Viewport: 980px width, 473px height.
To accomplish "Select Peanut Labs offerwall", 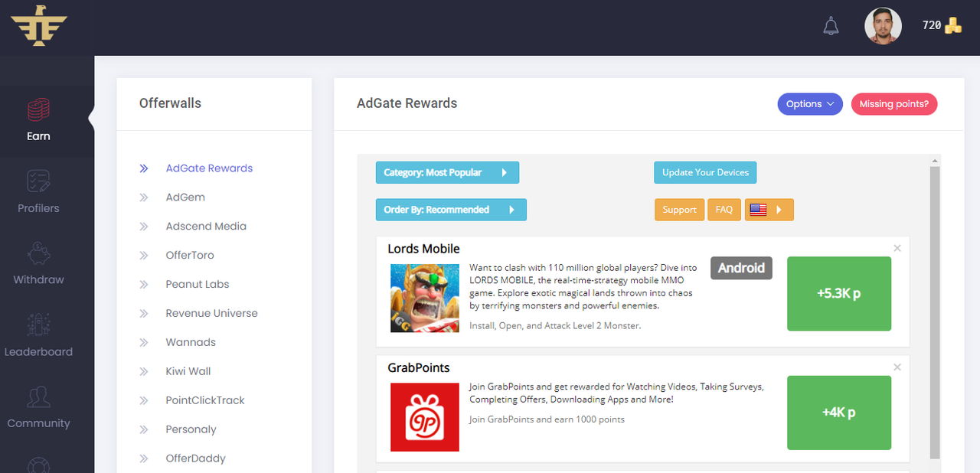I will [x=198, y=285].
